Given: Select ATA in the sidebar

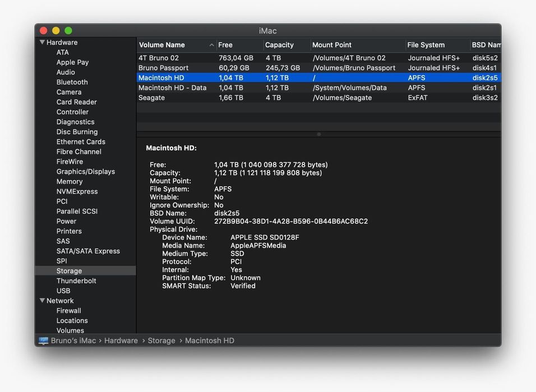Looking at the screenshot, I should point(63,52).
